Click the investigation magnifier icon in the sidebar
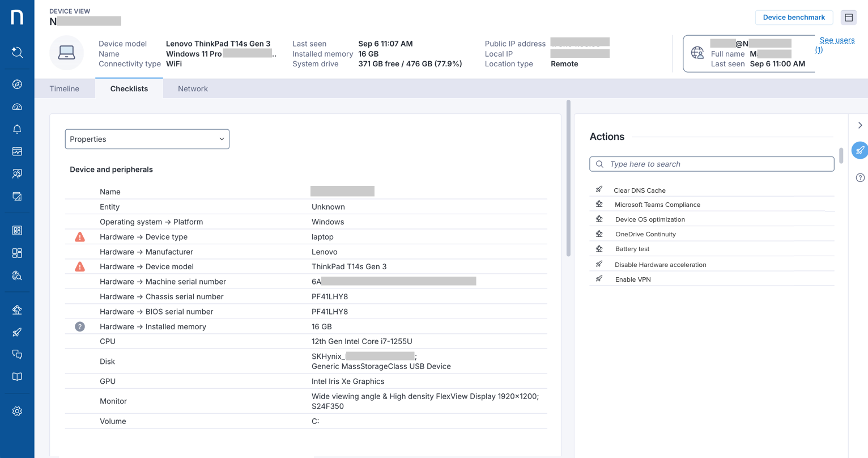Viewport: 868px width, 458px height. (16, 275)
